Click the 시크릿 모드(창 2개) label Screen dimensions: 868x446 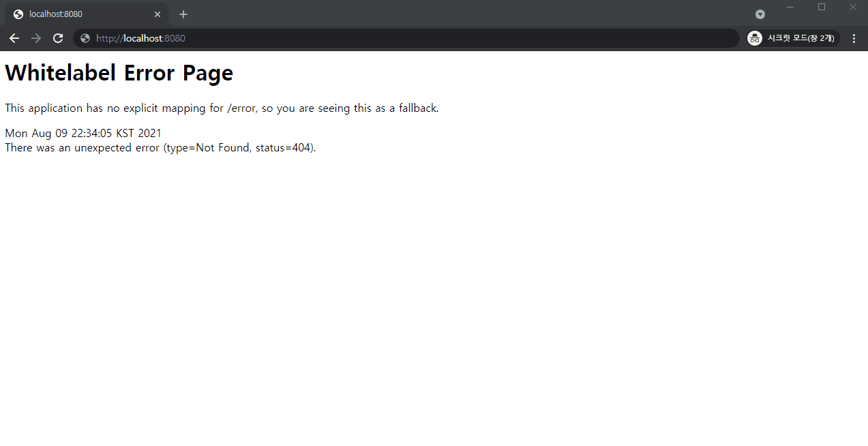point(800,38)
